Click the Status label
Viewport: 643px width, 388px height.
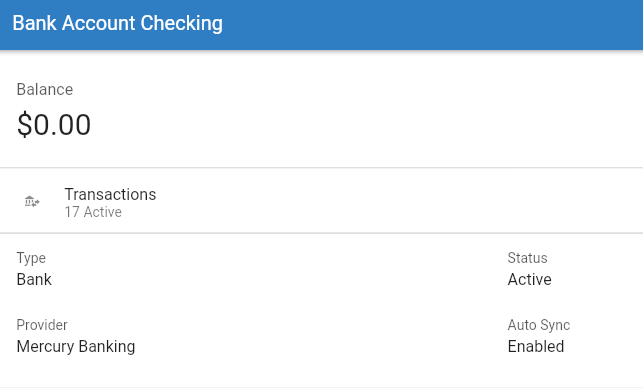(527, 258)
